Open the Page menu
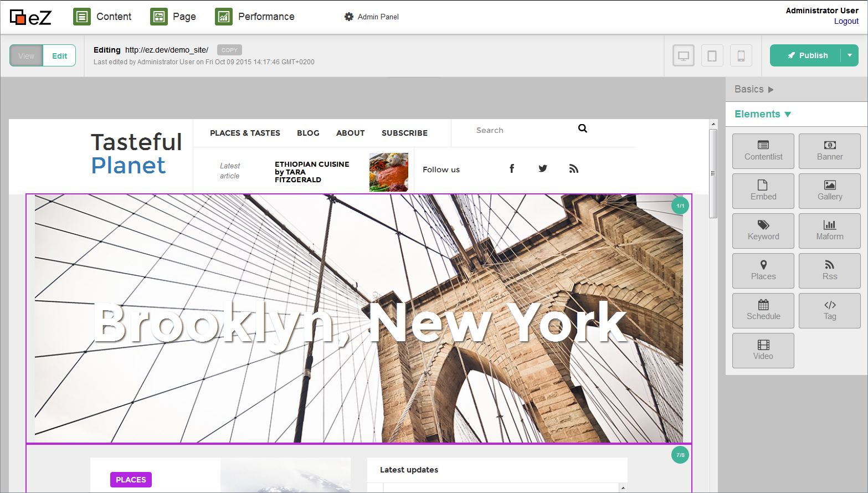868x493 pixels. tap(173, 17)
